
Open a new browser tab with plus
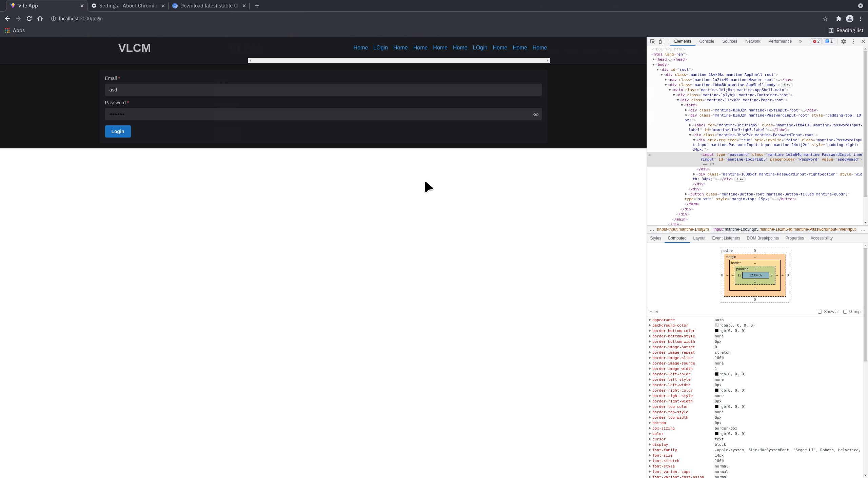click(257, 6)
